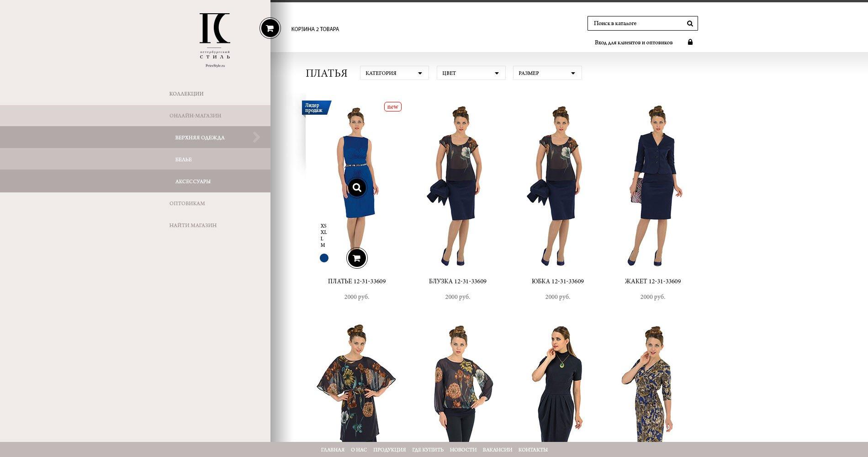The height and width of the screenshot is (457, 868).
Task: Click the red new badge on dress
Action: [392, 106]
